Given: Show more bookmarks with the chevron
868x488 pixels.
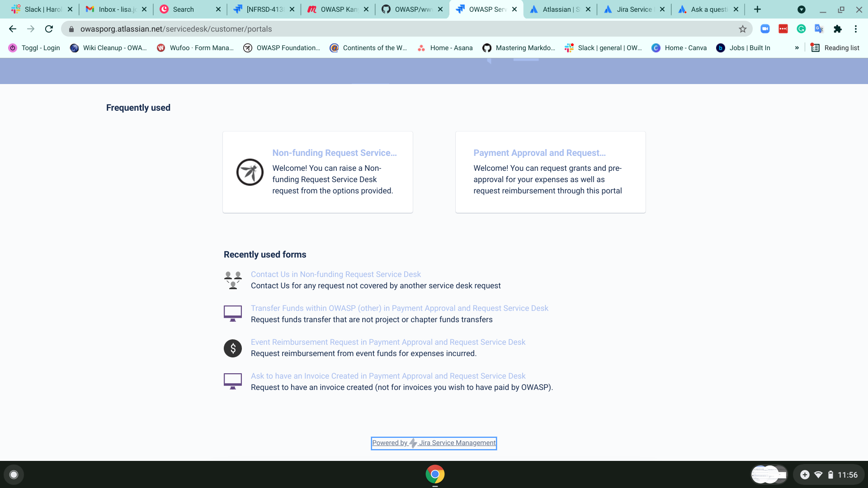Looking at the screenshot, I should (x=797, y=48).
